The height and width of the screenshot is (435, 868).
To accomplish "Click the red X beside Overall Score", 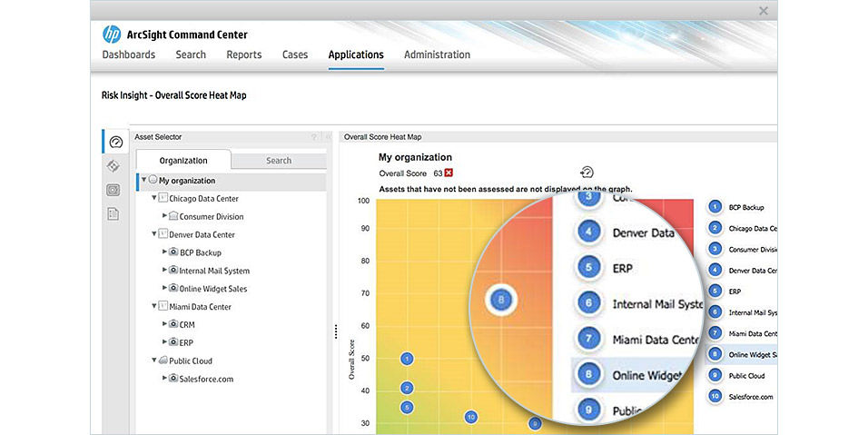I will [x=449, y=173].
